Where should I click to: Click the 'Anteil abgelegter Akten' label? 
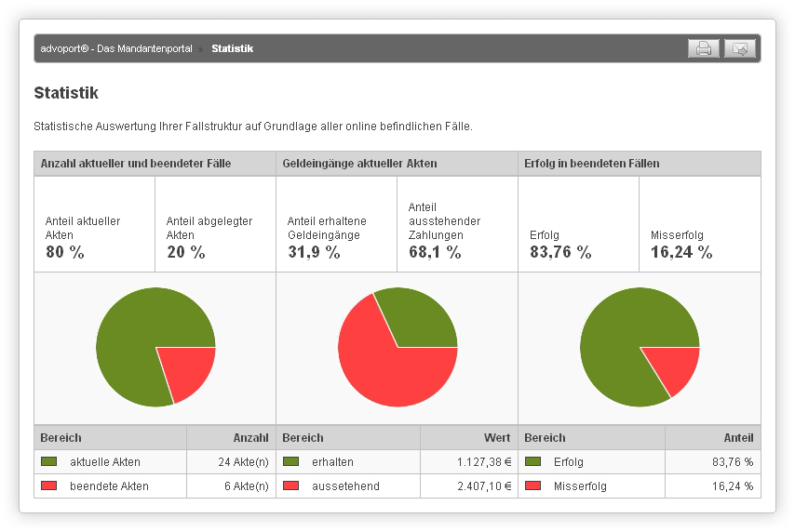pyautogui.click(x=209, y=228)
